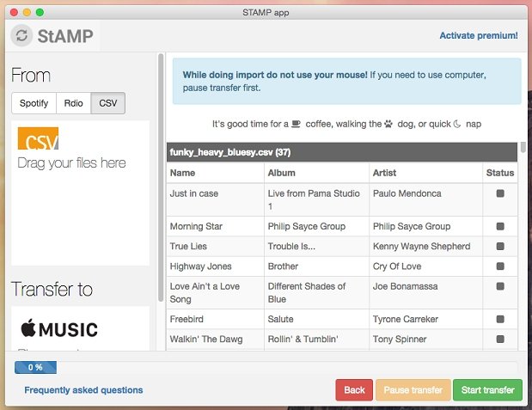Click the mouse warning info banner
The image size is (532, 410).
click(346, 81)
